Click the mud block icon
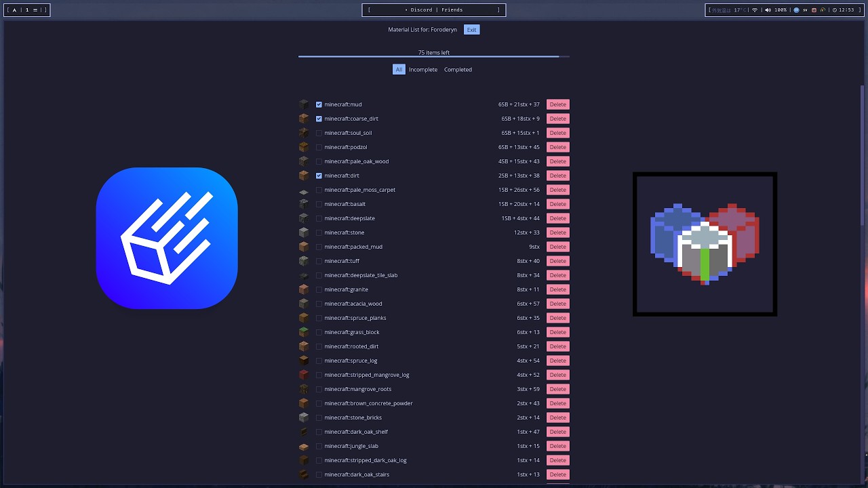Screen dimensions: 868x488 (304, 104)
